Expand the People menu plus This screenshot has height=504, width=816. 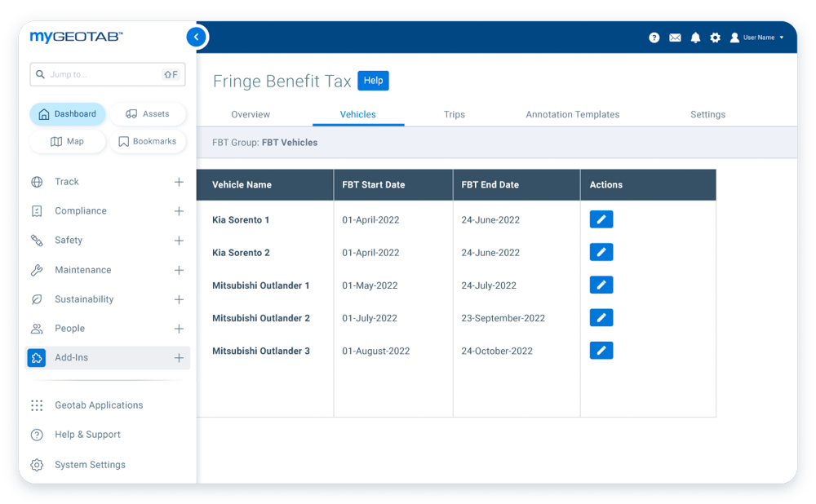coord(179,329)
